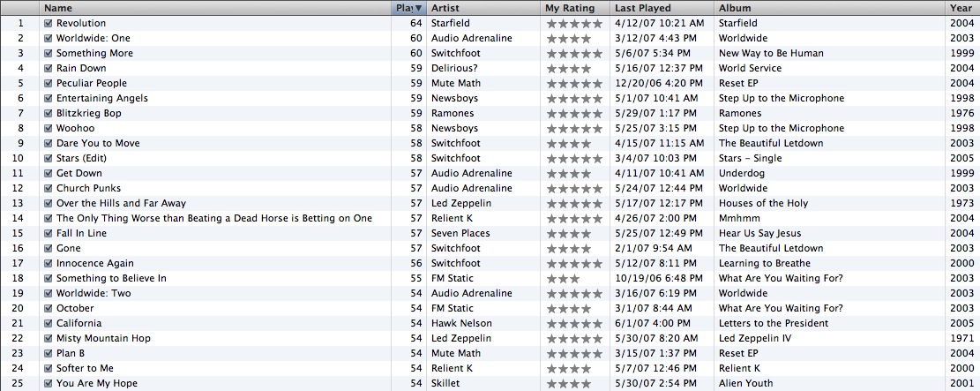Image resolution: width=980 pixels, height=391 pixels.
Task: Click the album Led Zeppelin IV
Action: (x=754, y=338)
